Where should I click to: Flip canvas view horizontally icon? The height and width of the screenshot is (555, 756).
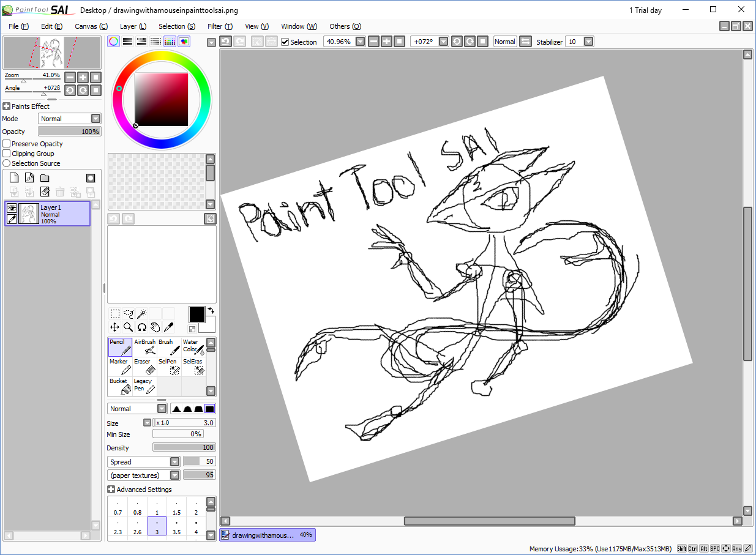coord(525,42)
